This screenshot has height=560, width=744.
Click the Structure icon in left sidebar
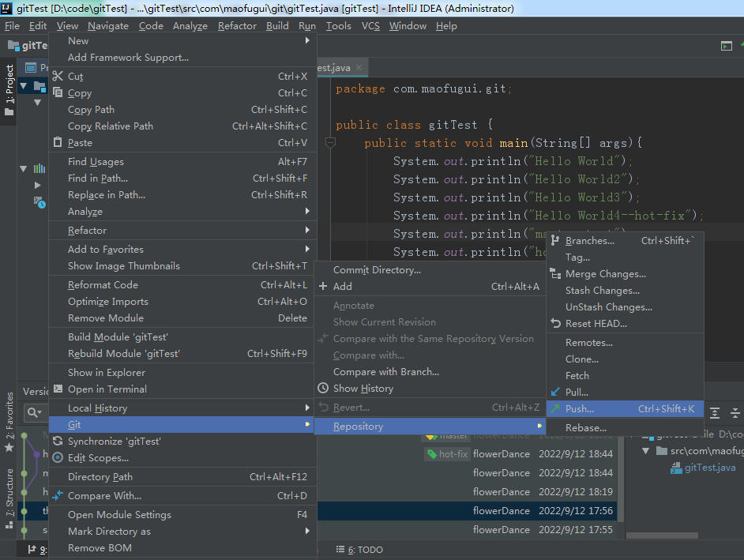tap(9, 525)
